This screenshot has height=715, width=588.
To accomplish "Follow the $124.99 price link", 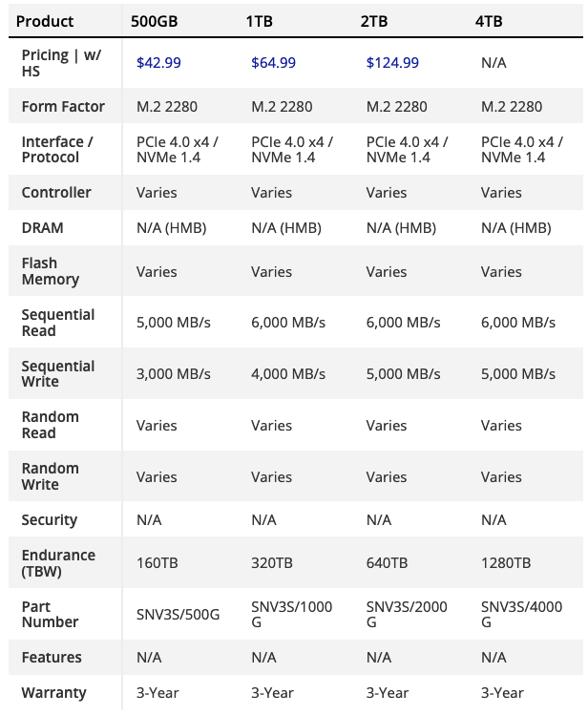I will click(392, 63).
